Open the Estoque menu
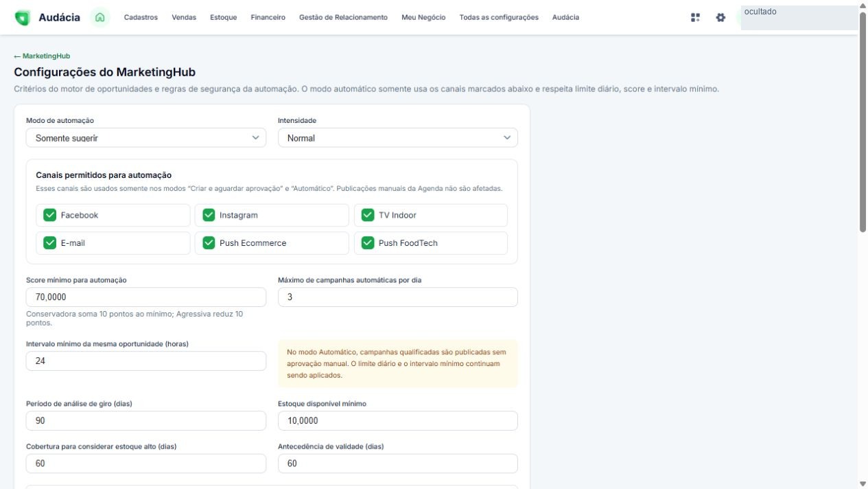The height and width of the screenshot is (489, 868). click(x=224, y=17)
